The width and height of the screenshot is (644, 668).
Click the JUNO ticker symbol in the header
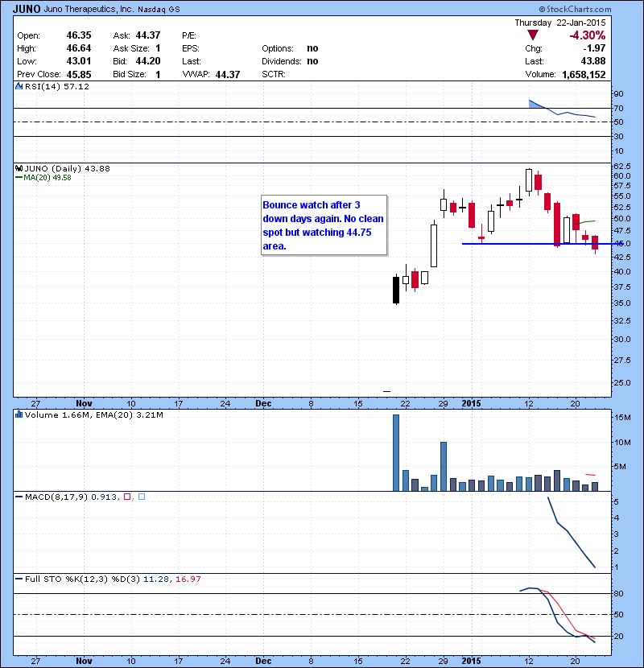27,9
